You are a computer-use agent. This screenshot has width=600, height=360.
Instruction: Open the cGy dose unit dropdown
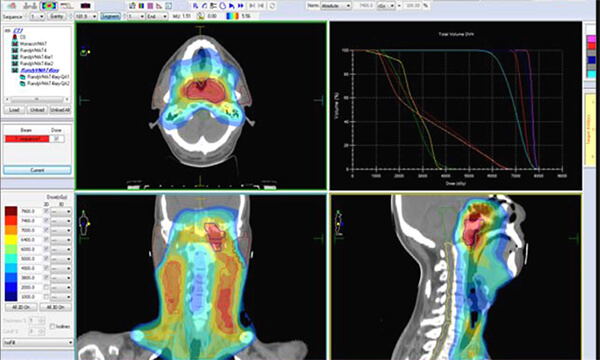coord(386,6)
